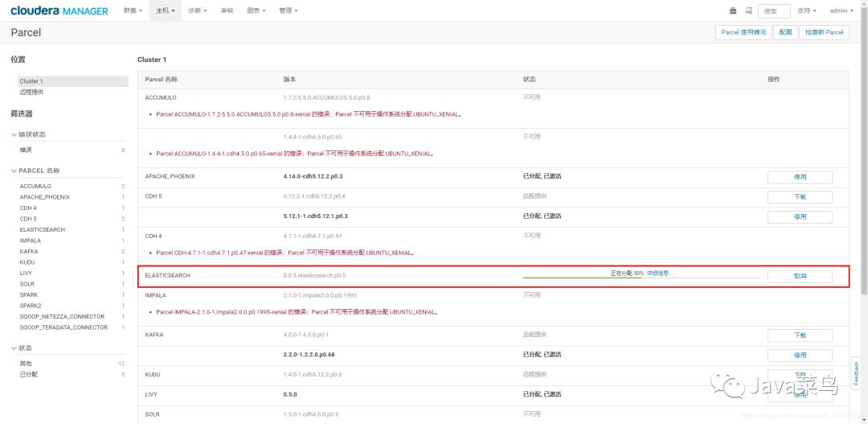Open the 审核 menu item
This screenshot has width=868, height=424.
pyautogui.click(x=227, y=10)
